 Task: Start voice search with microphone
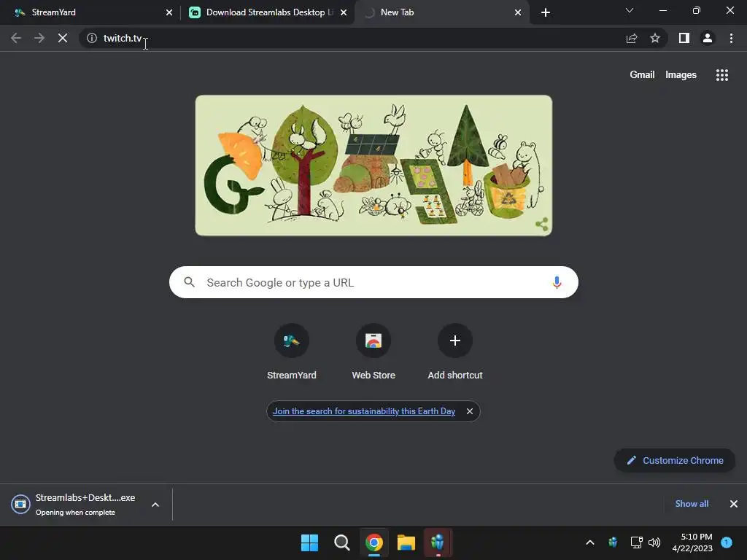tap(557, 282)
